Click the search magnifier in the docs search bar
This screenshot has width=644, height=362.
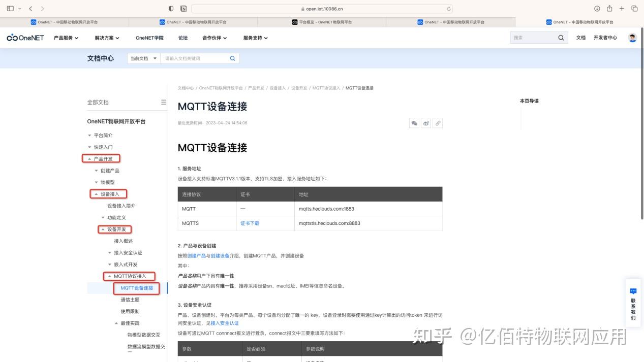pos(232,58)
